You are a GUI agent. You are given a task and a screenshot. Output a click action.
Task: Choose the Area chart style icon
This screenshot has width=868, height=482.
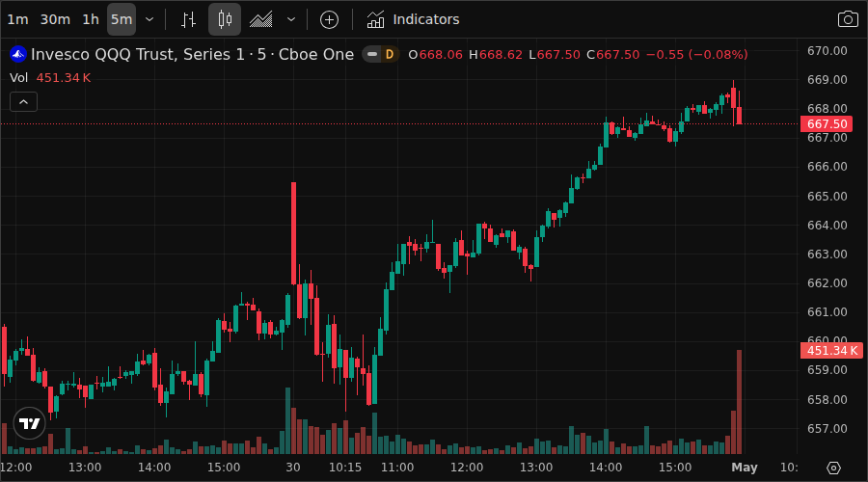point(260,19)
